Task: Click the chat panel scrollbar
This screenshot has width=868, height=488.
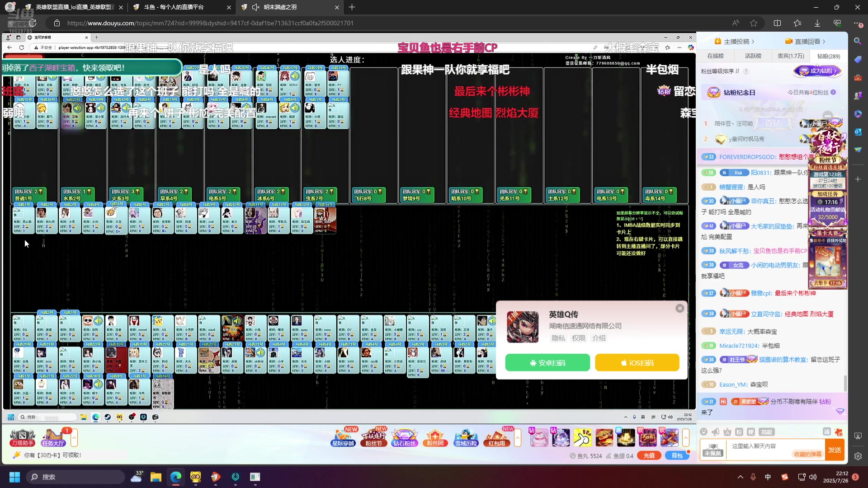Action: point(845,383)
